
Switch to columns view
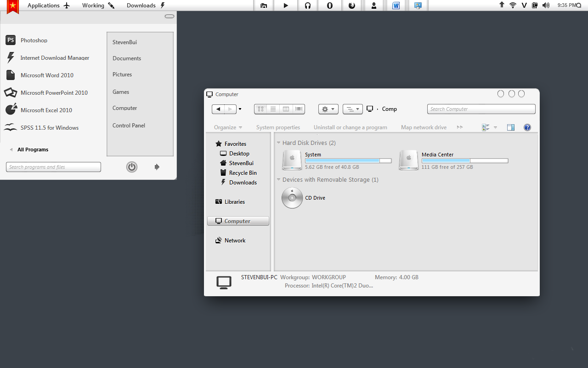tap(286, 109)
